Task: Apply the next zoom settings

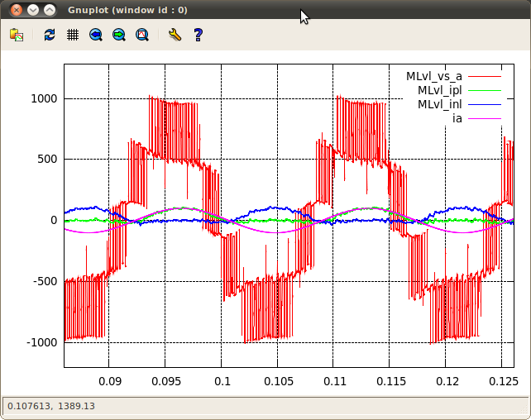Action: click(x=119, y=35)
